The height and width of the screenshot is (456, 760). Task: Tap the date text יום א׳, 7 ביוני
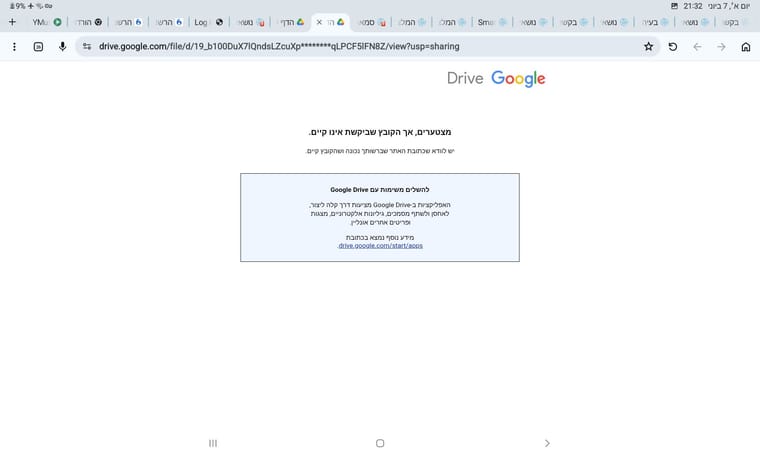[729, 6]
